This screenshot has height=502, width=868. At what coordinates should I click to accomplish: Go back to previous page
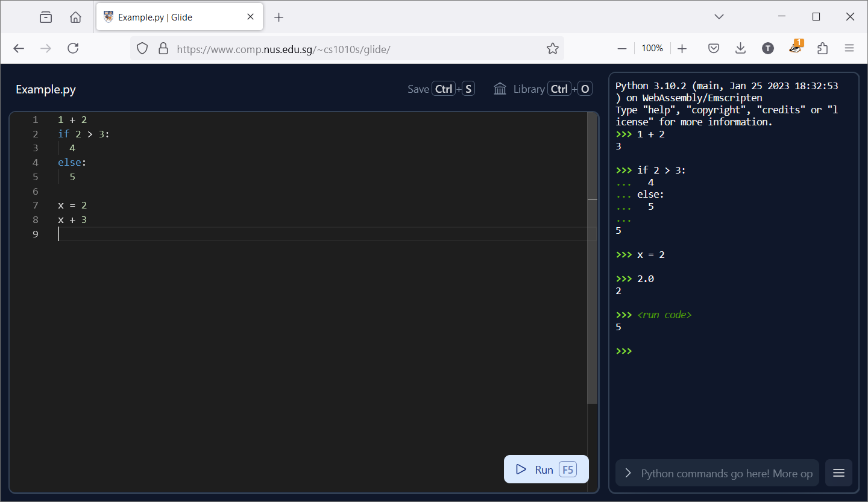(x=19, y=48)
